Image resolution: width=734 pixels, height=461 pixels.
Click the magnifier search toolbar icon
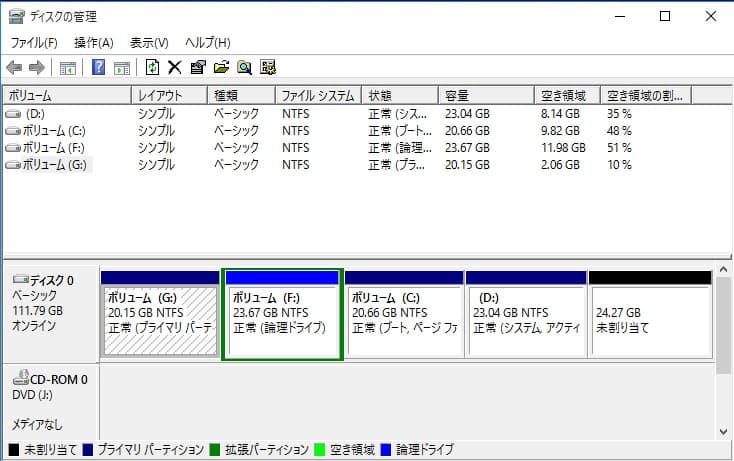point(244,68)
